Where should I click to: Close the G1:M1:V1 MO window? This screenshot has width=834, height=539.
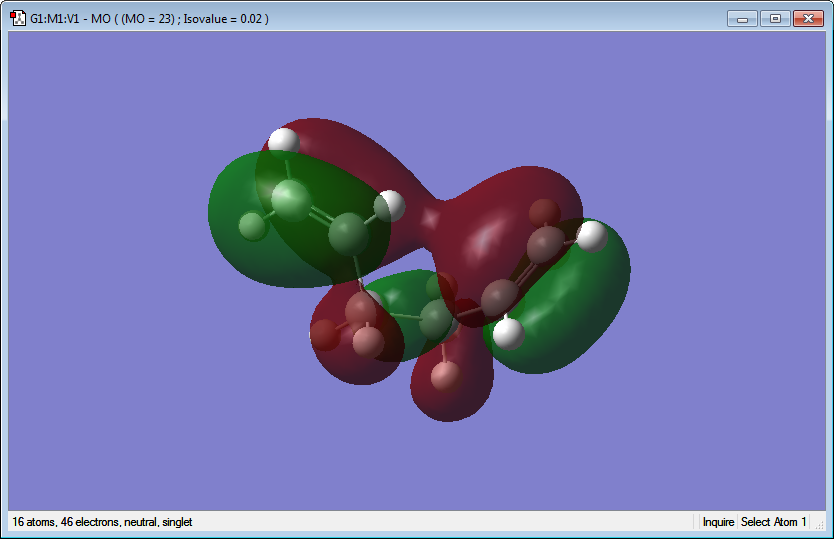coord(808,19)
